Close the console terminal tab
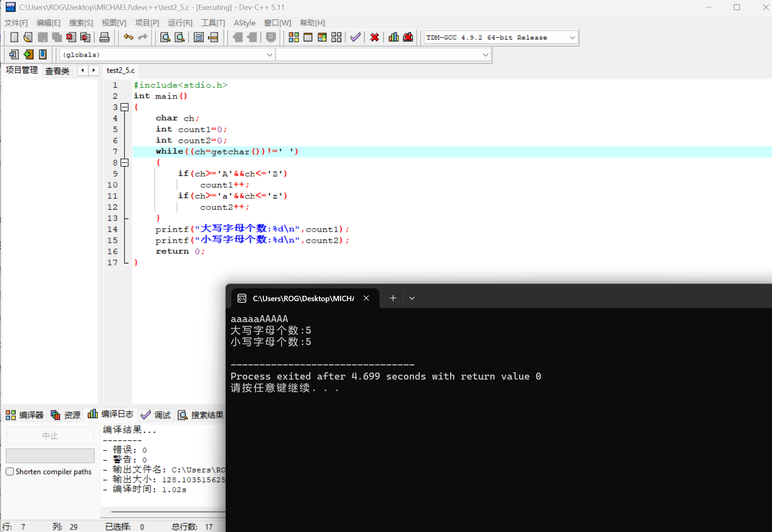This screenshot has height=532, width=772. coord(366,298)
